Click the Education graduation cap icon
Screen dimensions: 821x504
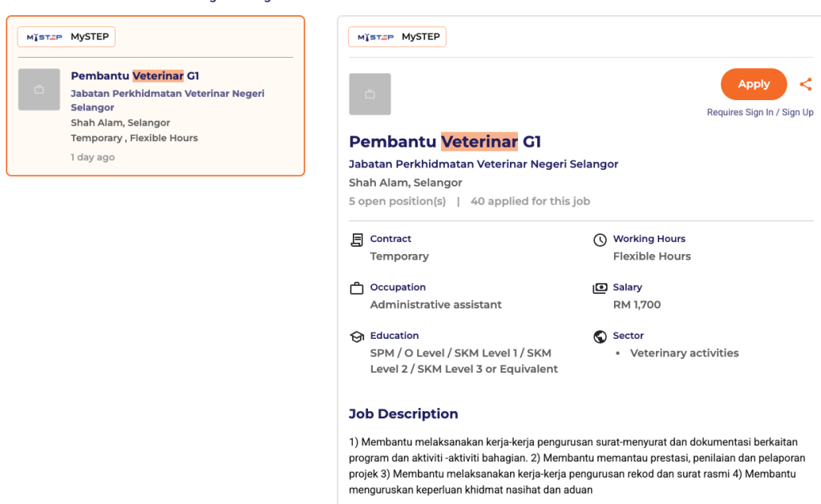tap(357, 337)
